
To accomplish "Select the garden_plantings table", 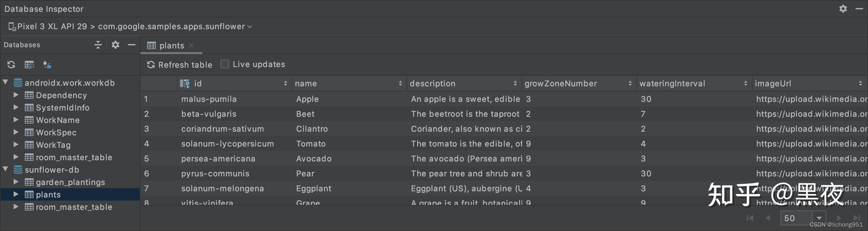I will coord(70,182).
